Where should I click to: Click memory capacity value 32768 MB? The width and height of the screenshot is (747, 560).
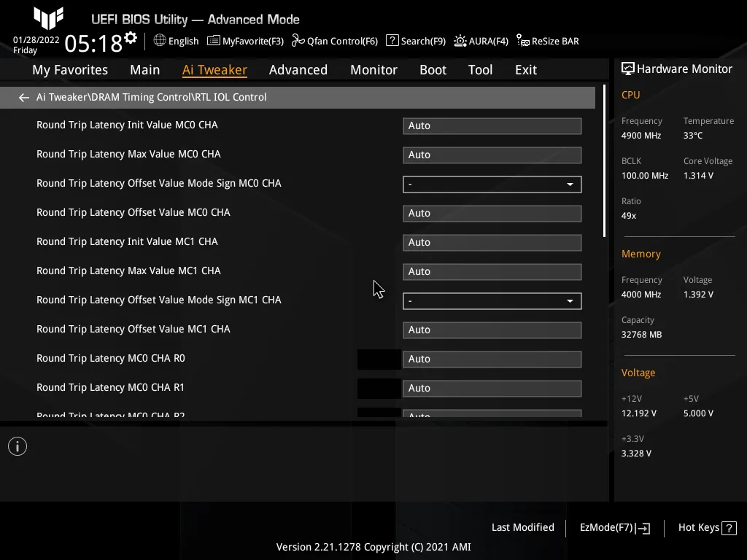[x=642, y=335]
